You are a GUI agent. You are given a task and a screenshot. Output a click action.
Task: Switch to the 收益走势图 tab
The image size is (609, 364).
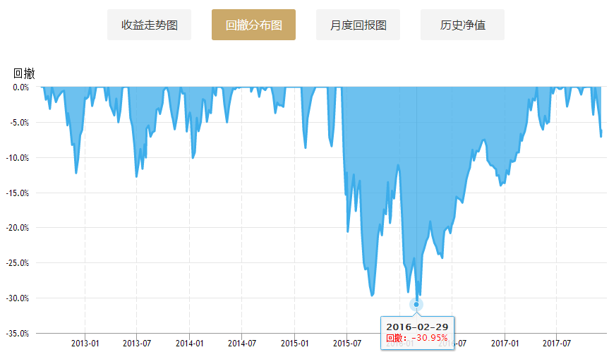[x=149, y=25]
